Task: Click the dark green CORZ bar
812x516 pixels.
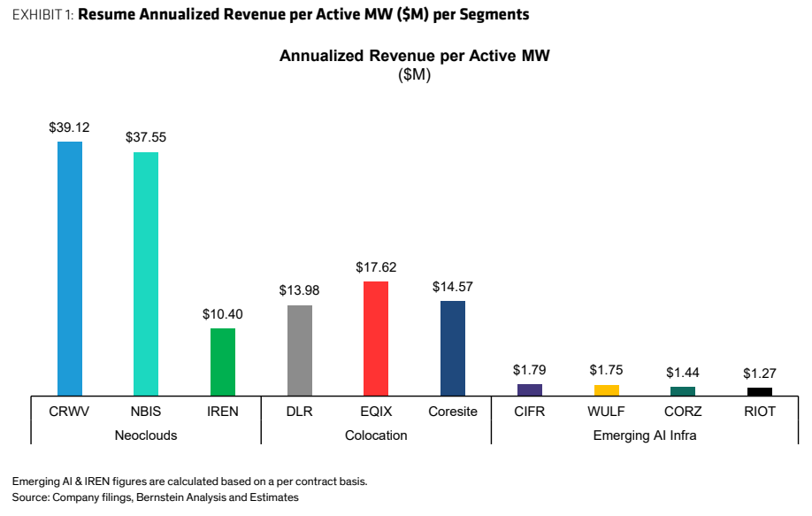Action: tap(683, 392)
